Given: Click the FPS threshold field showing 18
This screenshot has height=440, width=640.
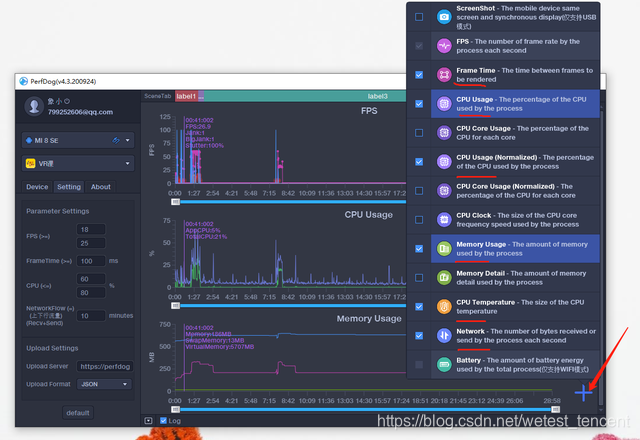Looking at the screenshot, I should point(91,229).
